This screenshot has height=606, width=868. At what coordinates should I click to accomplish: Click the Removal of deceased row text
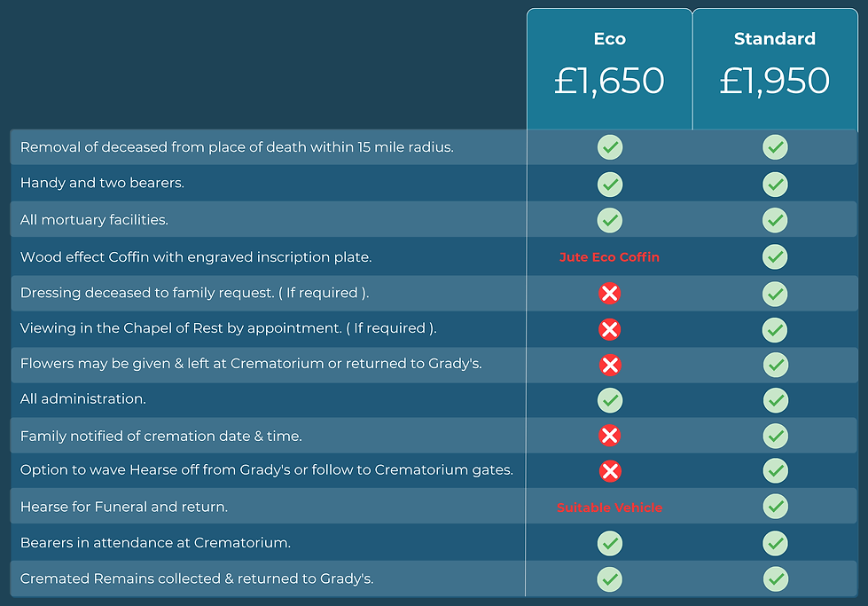[x=237, y=147]
